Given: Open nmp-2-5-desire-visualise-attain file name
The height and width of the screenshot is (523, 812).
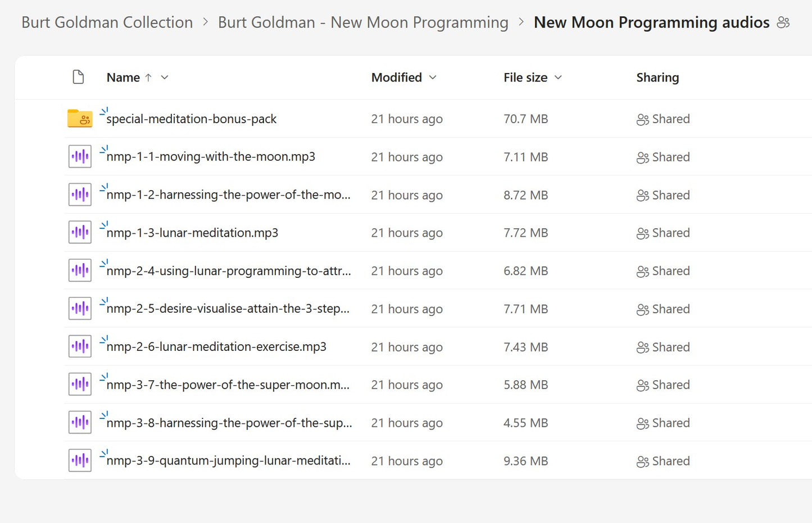Looking at the screenshot, I should [228, 309].
